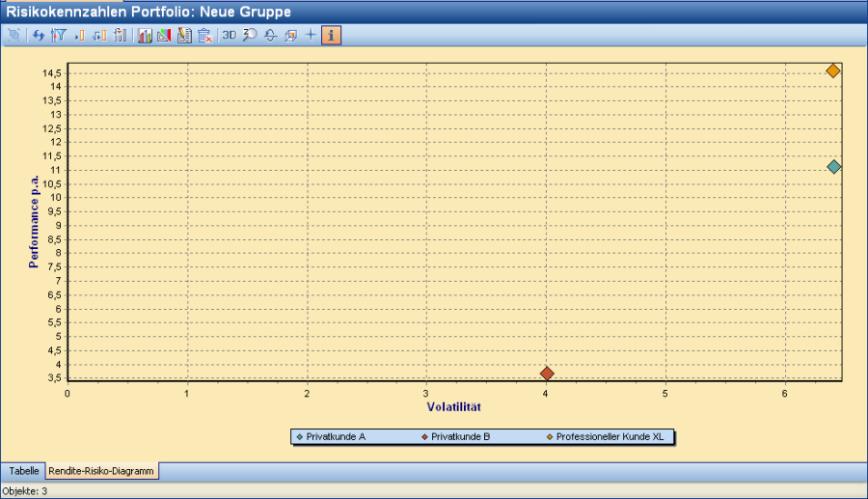Open the notepad report icon
The image size is (868, 499).
pos(183,36)
